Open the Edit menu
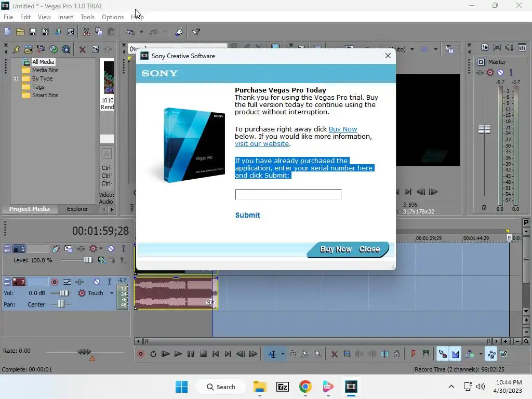The height and width of the screenshot is (399, 532). point(25,17)
